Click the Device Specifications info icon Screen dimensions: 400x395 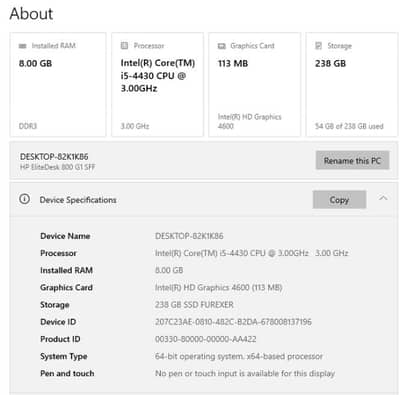point(24,199)
